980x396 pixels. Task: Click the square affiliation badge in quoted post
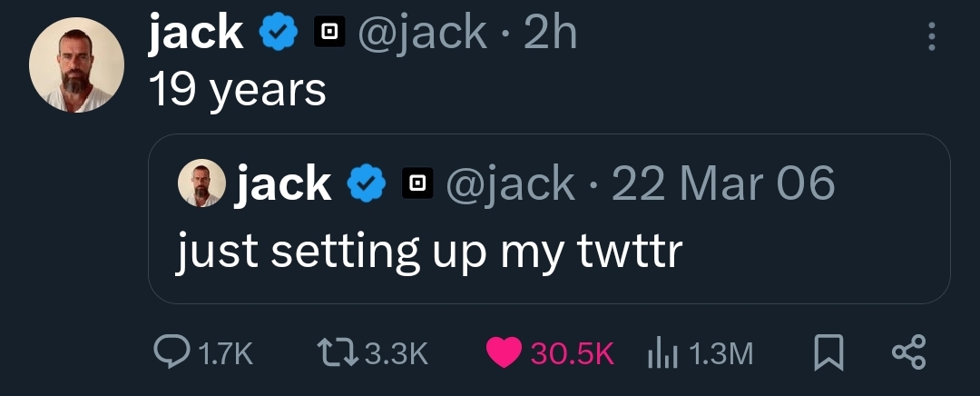(x=416, y=184)
